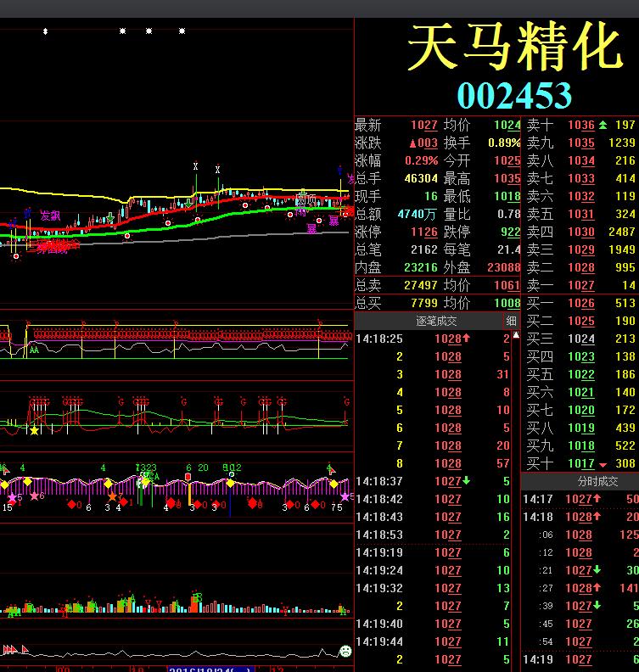This screenshot has width=639, height=672.
Task: Select the 14:17 row in 分时成交
Action: [x=580, y=499]
